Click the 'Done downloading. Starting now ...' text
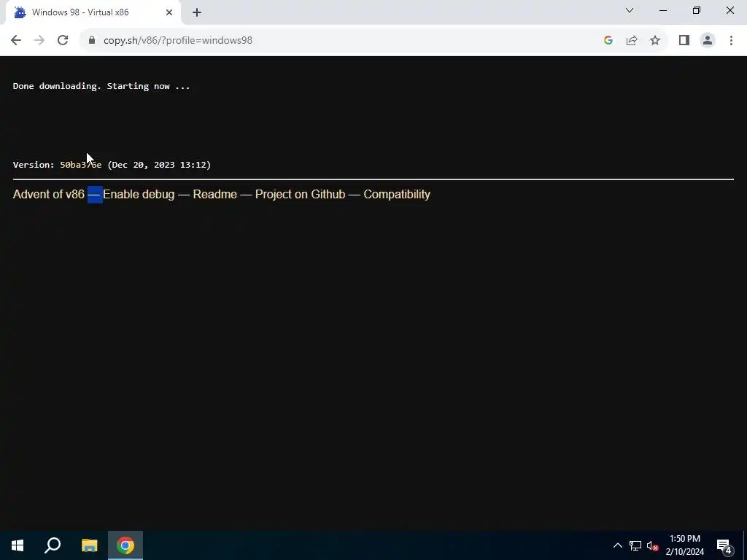 tap(101, 86)
